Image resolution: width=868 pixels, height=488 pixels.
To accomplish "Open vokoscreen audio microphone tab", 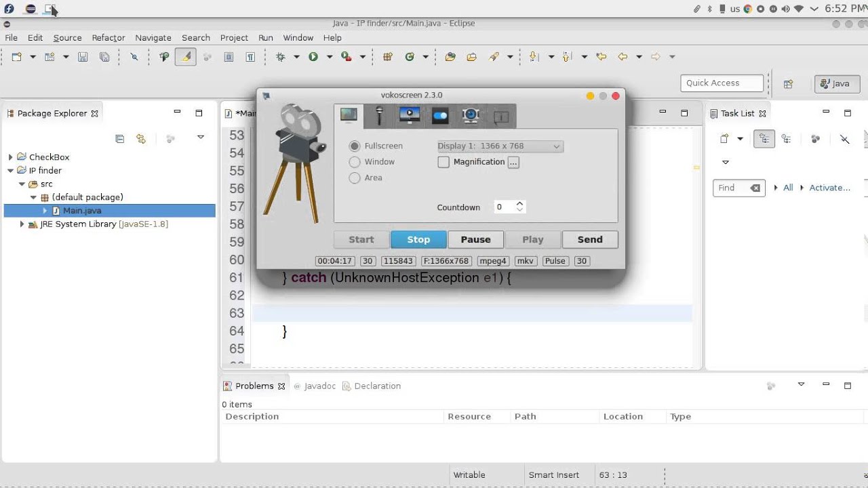I will click(379, 116).
